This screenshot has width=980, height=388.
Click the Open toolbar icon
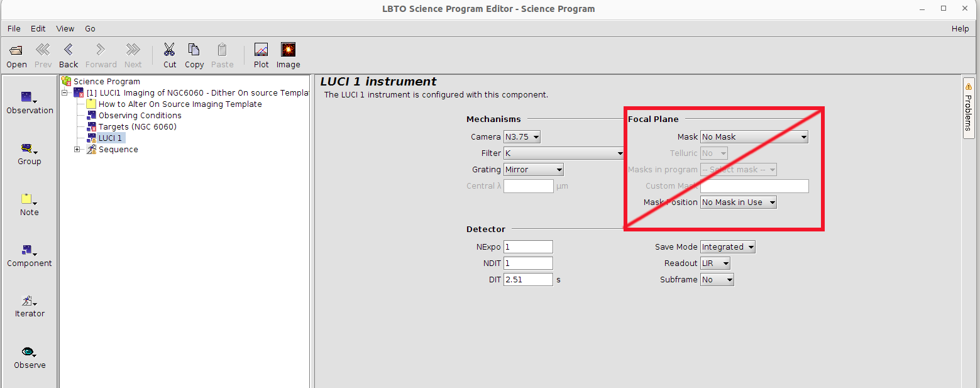point(16,50)
